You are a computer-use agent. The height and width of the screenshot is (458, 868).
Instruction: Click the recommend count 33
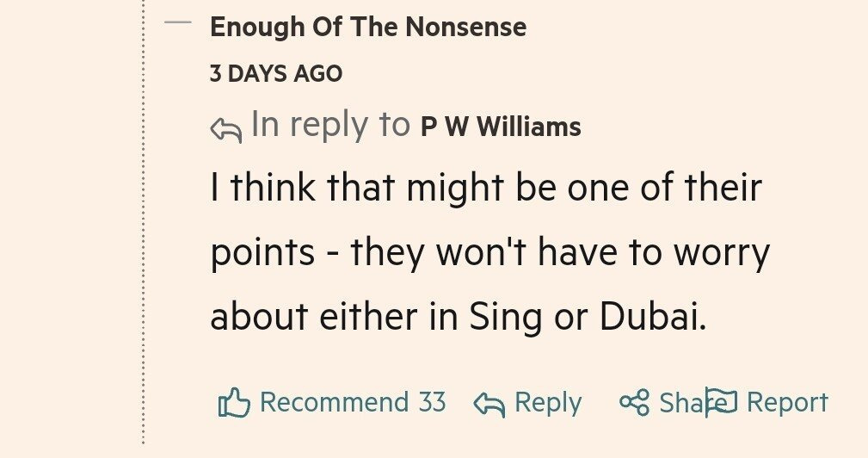point(432,402)
